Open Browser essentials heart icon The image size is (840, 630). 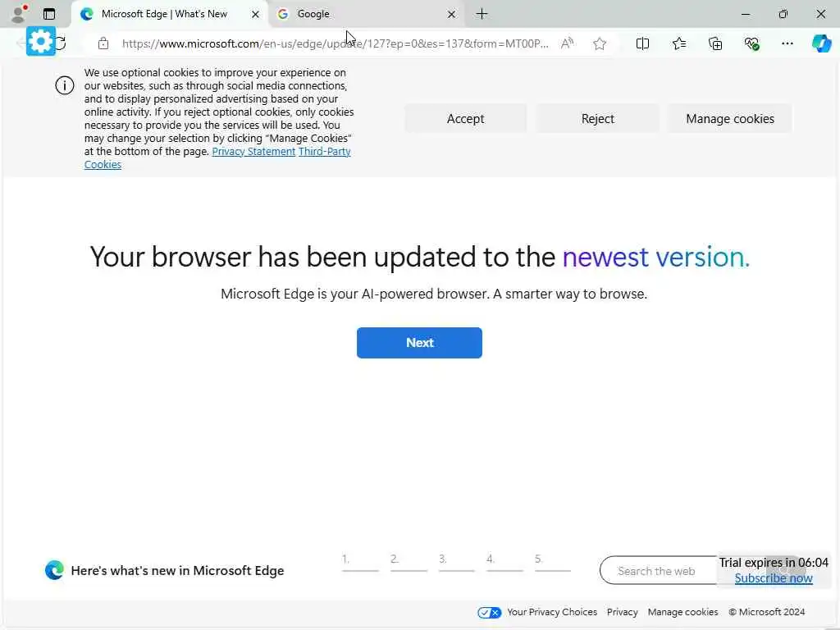point(751,43)
